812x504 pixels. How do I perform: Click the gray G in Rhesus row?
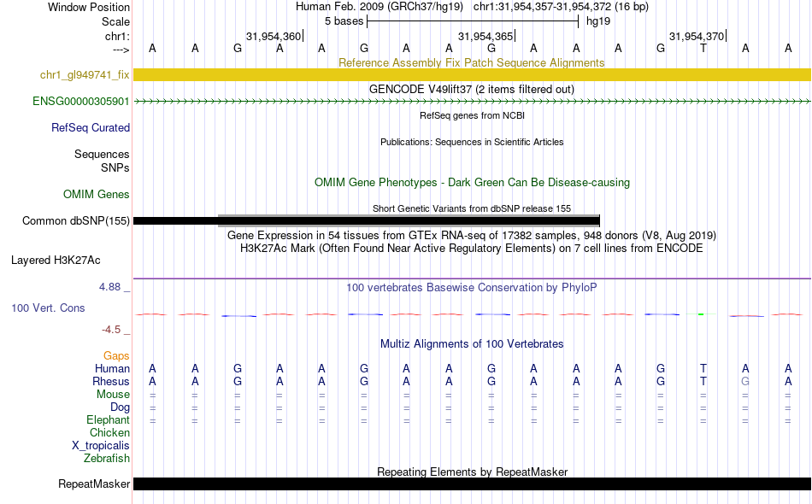pos(745,381)
